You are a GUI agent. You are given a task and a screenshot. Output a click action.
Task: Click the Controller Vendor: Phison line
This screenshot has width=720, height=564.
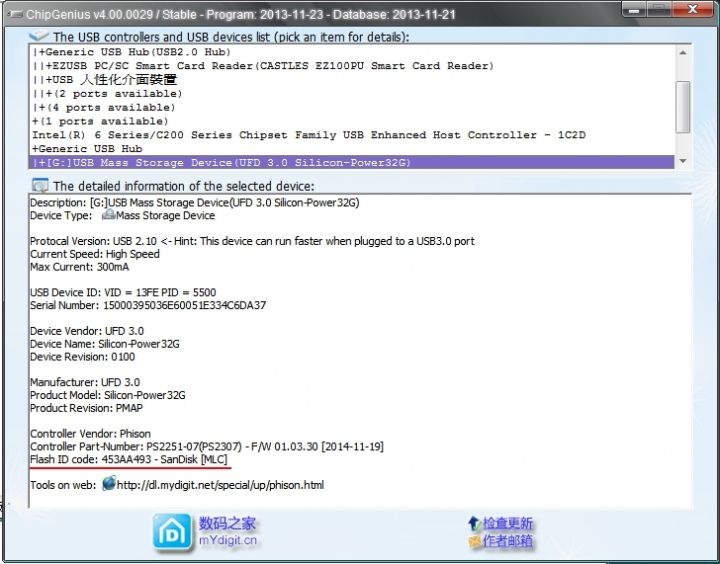[x=90, y=434]
